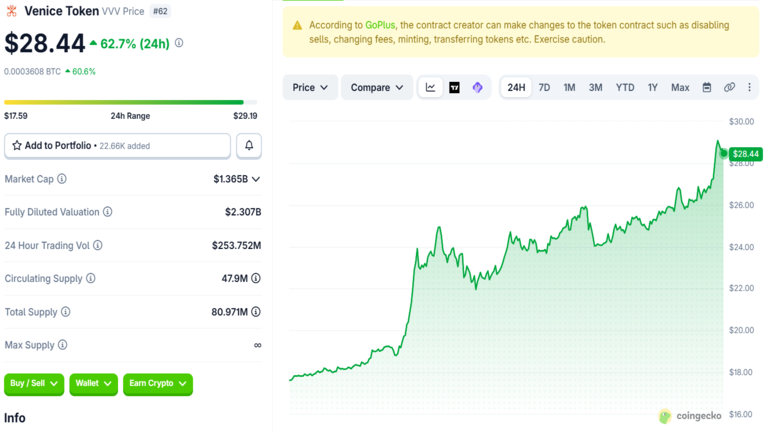
Task: Click the star icon in Add to Portfolio
Action: (x=17, y=145)
